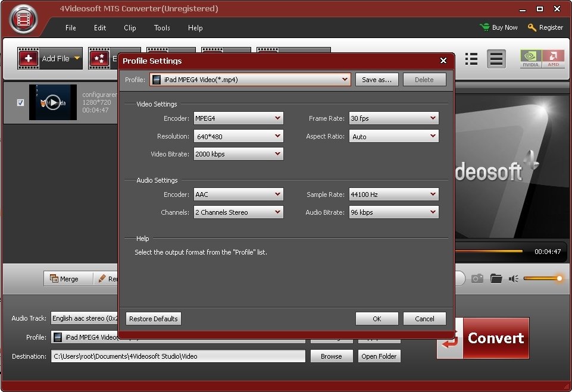Adjust the volume slider handle
This screenshot has width=572, height=392.
click(x=559, y=278)
